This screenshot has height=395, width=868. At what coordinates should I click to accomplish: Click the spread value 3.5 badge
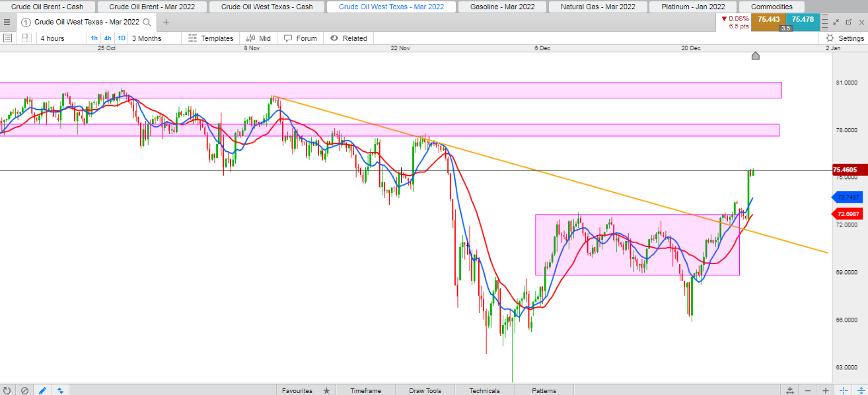coord(785,28)
